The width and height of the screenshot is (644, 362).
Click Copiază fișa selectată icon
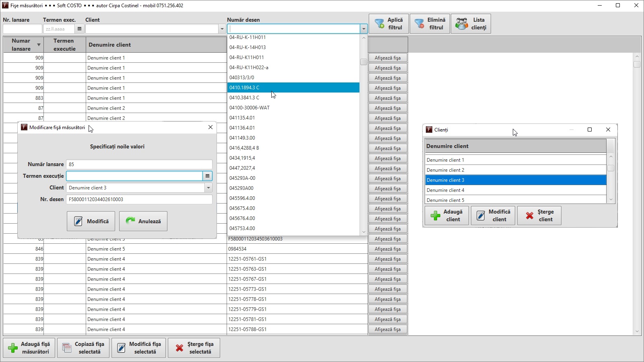pos(67,348)
